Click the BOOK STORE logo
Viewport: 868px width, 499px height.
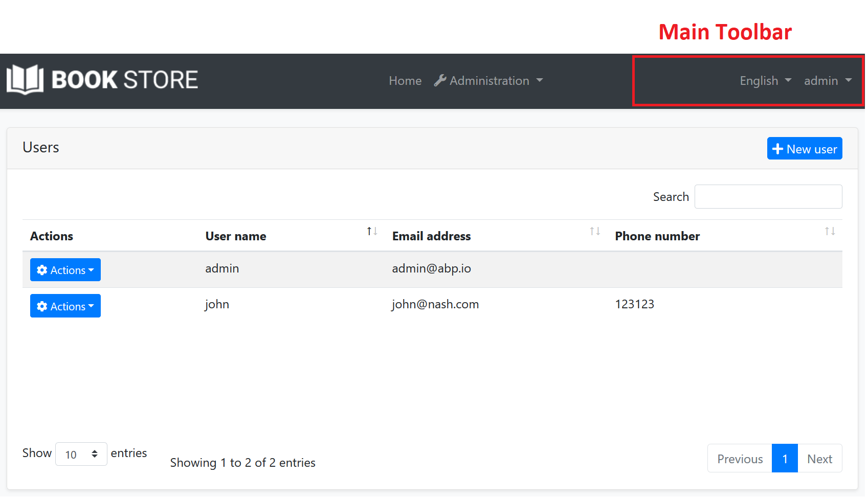click(102, 79)
